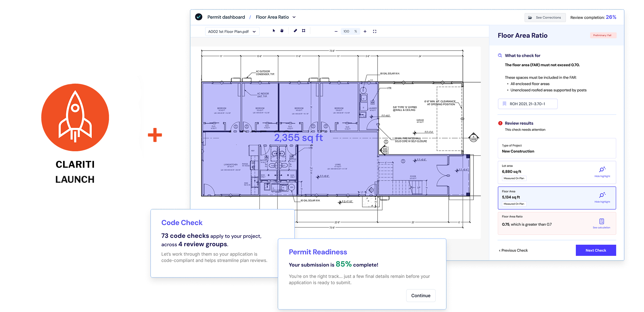The height and width of the screenshot is (312, 644).
Task: Enter fullscreen view of plan
Action: point(375,31)
